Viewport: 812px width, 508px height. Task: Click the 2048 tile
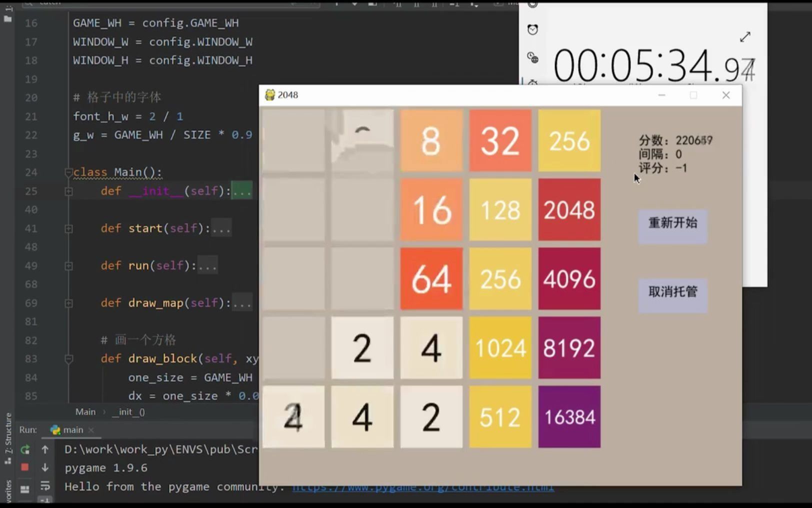coord(569,210)
